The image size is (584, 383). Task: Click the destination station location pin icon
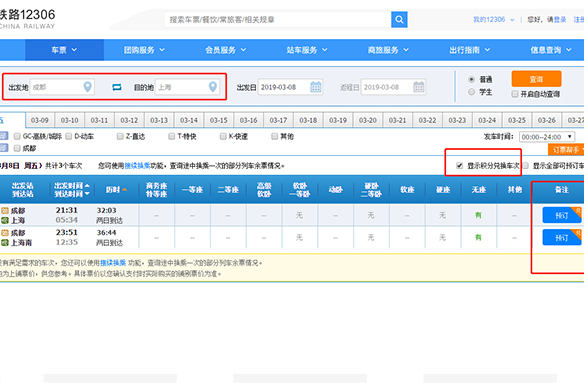(213, 87)
